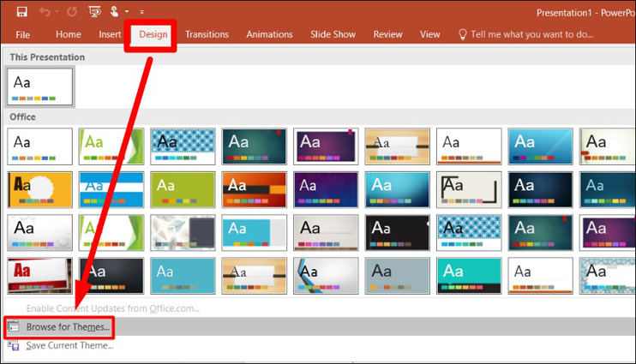Image resolution: width=636 pixels, height=364 pixels.
Task: Open the Animations tab
Action: (269, 34)
